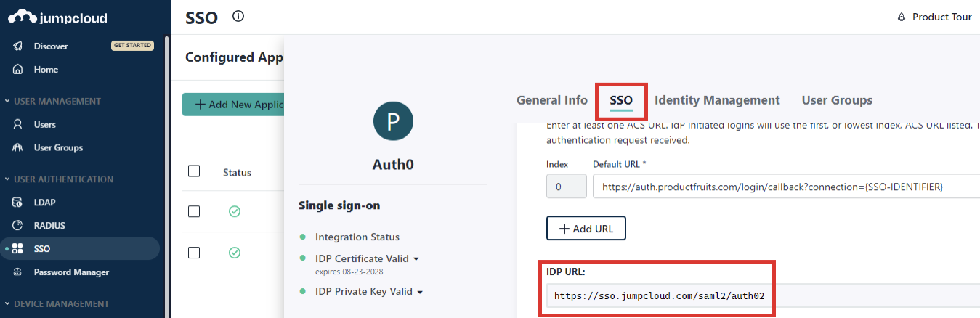The width and height of the screenshot is (980, 318).
Task: Click the Password Manager icon
Action: (18, 272)
